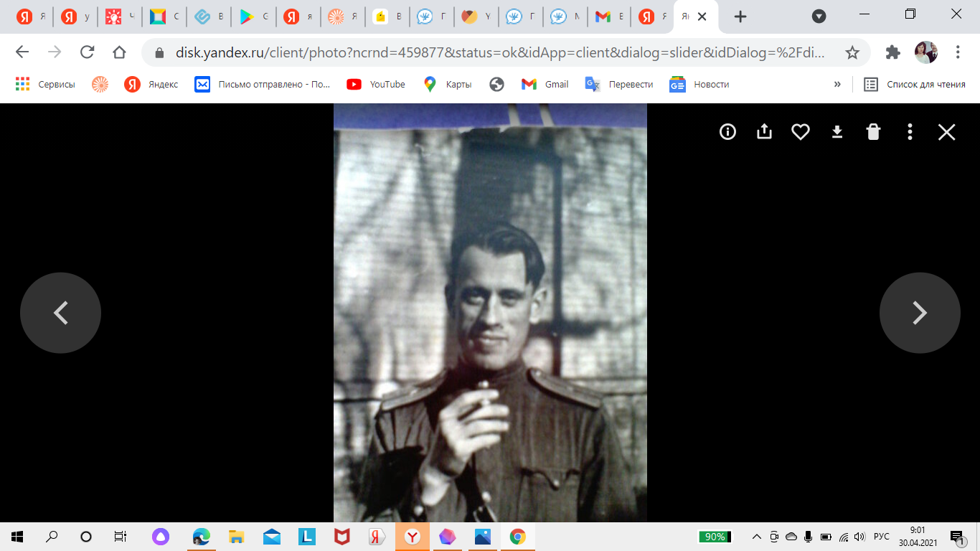Open YouTube bookmark

tap(376, 85)
